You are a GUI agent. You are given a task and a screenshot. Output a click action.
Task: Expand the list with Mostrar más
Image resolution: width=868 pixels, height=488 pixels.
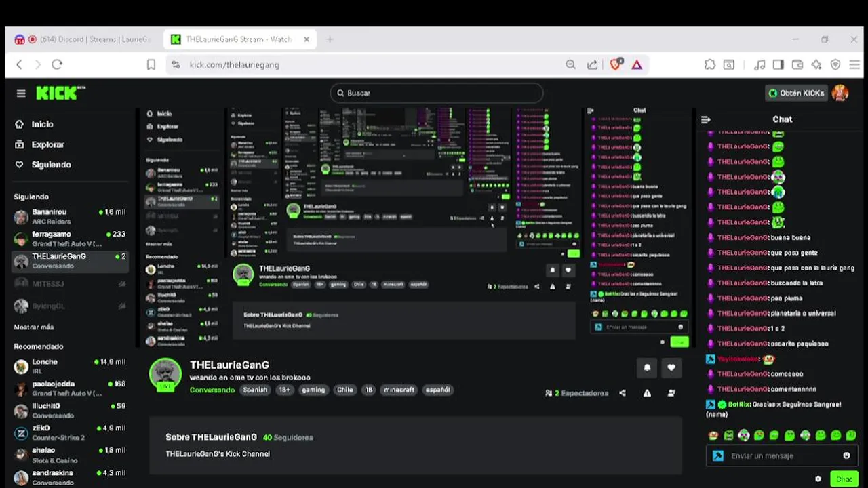34,327
